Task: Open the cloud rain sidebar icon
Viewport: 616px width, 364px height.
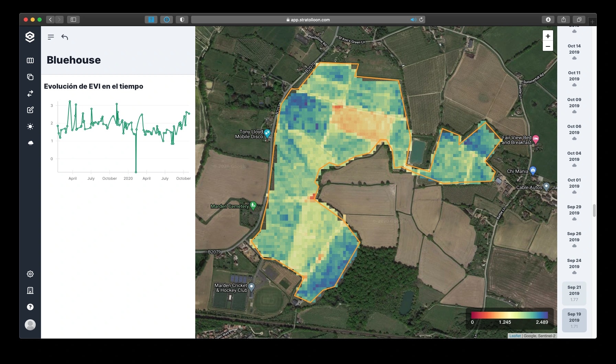Action: [30, 143]
